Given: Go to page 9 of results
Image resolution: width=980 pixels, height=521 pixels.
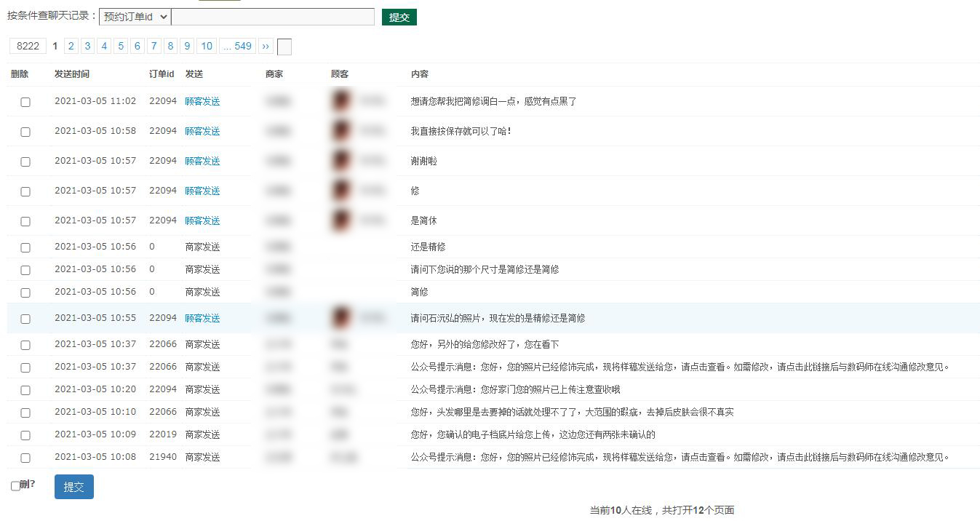Looking at the screenshot, I should pyautogui.click(x=187, y=47).
